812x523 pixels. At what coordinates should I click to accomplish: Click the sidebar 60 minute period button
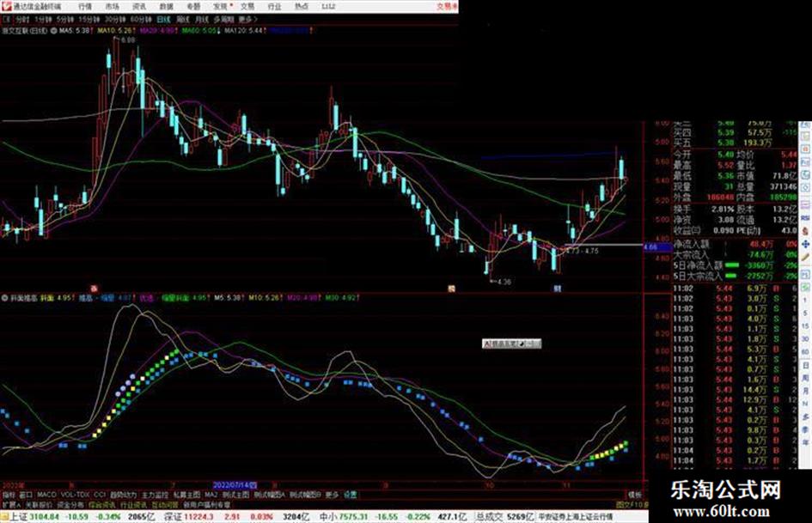(805, 352)
